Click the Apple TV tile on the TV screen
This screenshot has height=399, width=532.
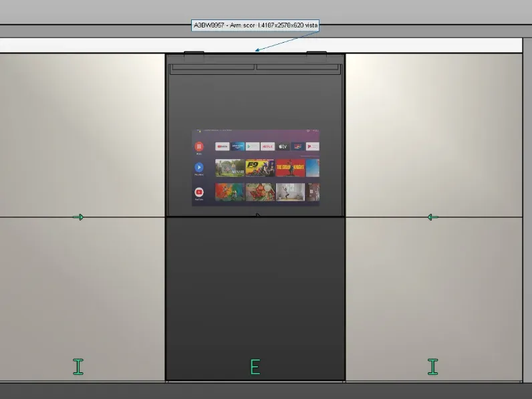click(x=283, y=146)
